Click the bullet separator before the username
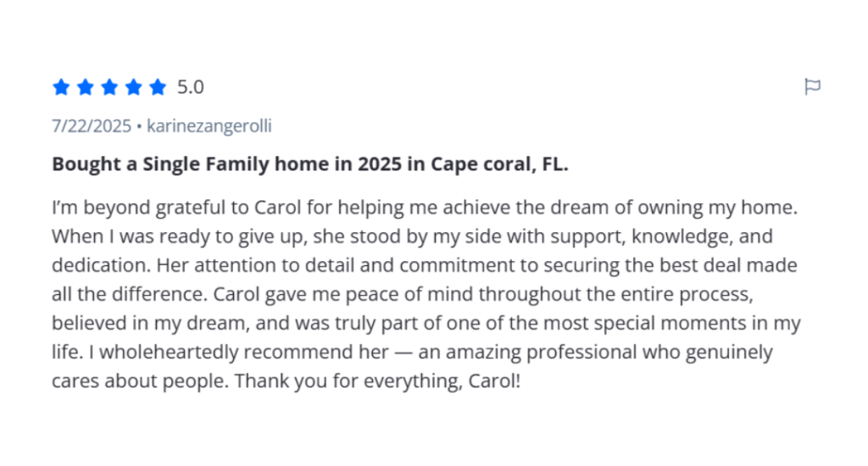The height and width of the screenshot is (466, 868). coord(140,126)
